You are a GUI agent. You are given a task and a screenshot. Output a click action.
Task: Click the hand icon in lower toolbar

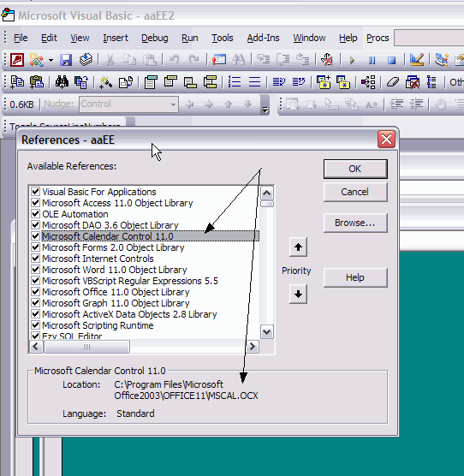[440, 104]
